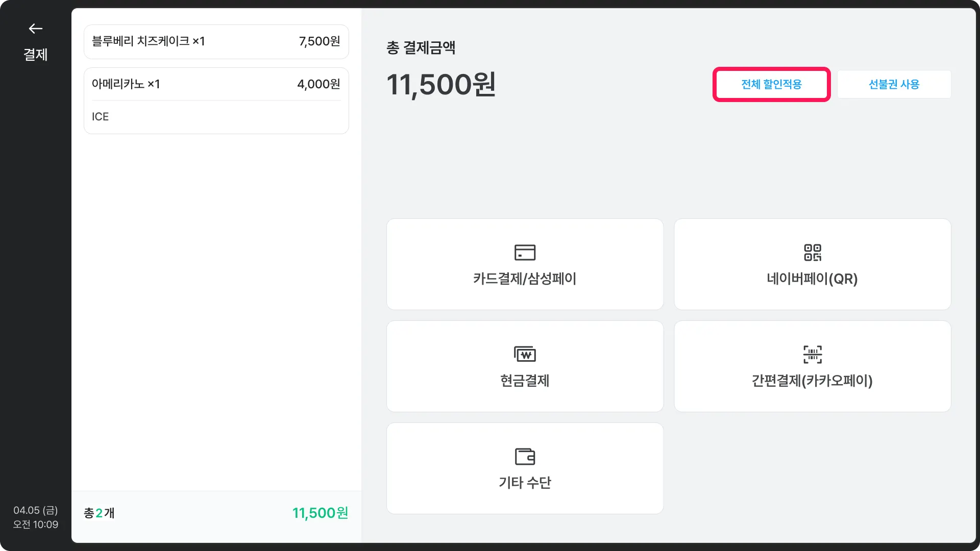Click the ICE option on 아메리카노

coord(101,117)
